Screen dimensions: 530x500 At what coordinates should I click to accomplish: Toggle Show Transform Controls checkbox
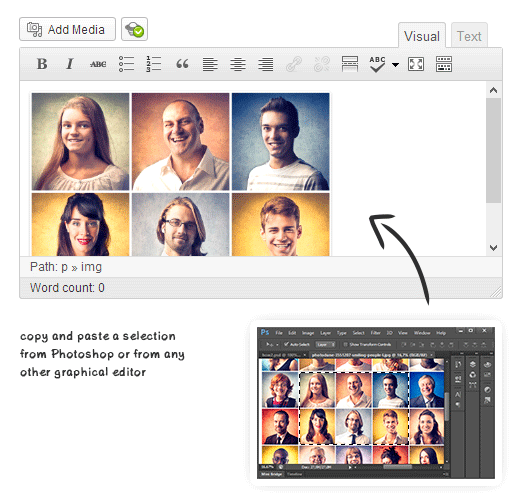pyautogui.click(x=345, y=344)
